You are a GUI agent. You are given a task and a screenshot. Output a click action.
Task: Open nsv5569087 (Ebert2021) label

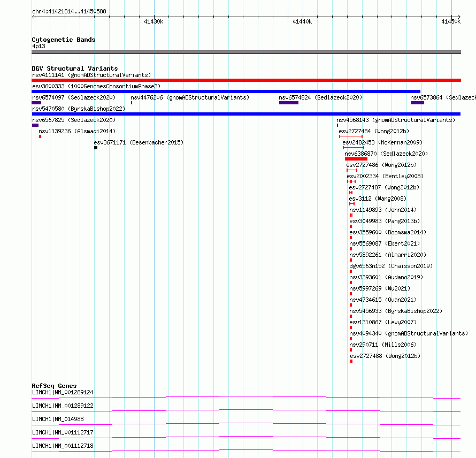click(385, 243)
